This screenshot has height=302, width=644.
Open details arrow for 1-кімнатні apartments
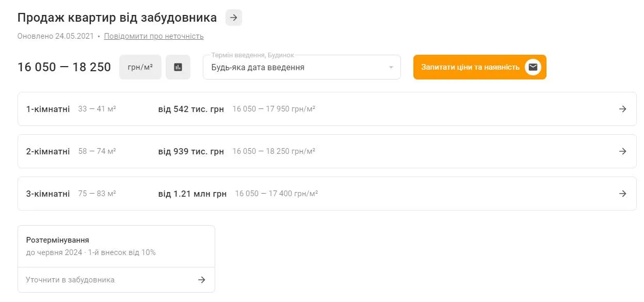click(621, 109)
